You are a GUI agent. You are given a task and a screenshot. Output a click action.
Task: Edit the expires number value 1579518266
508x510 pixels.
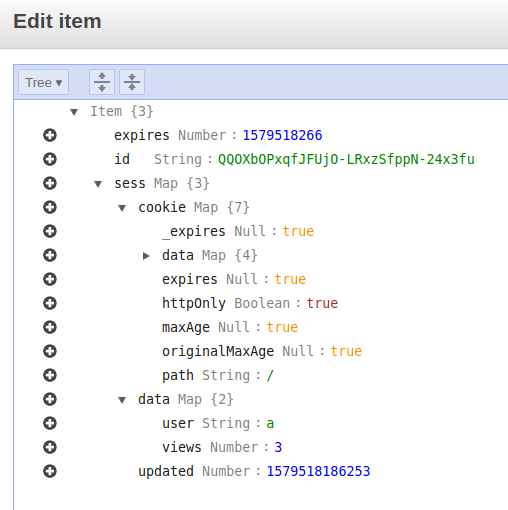[x=282, y=135]
